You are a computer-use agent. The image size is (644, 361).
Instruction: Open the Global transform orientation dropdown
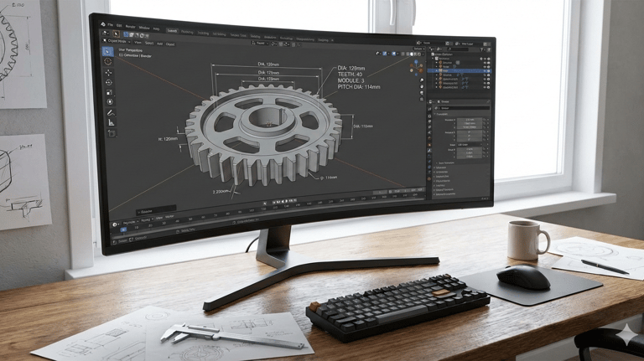click(261, 43)
